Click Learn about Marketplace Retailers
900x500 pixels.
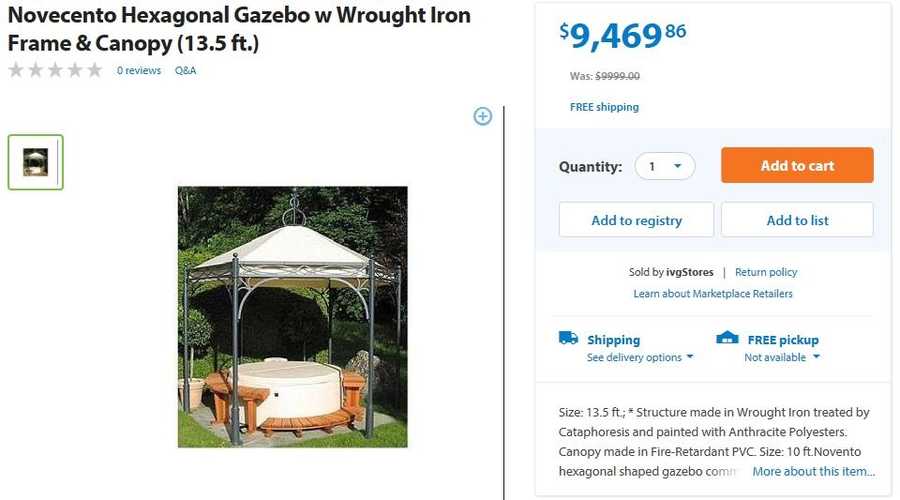[x=713, y=294]
